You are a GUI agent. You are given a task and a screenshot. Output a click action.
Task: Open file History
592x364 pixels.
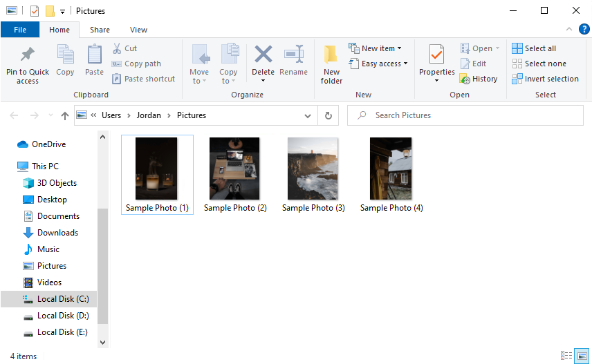[479, 79]
